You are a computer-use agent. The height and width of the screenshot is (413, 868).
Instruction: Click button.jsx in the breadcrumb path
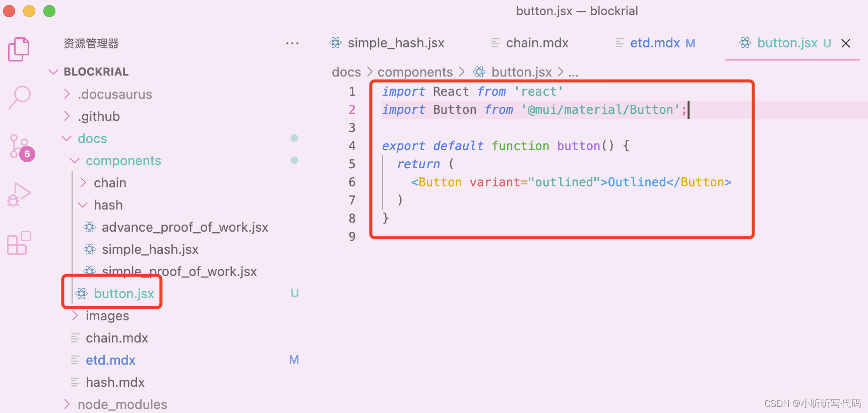(522, 72)
